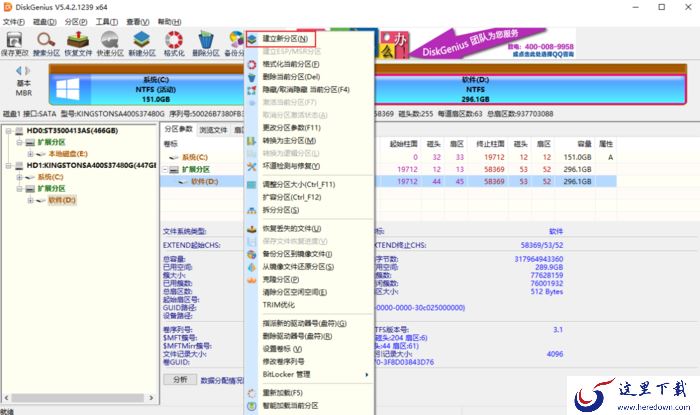Select HD0:ST3500413AS(466GB) disk in tree
The height and width of the screenshot is (415, 700).
[72, 131]
